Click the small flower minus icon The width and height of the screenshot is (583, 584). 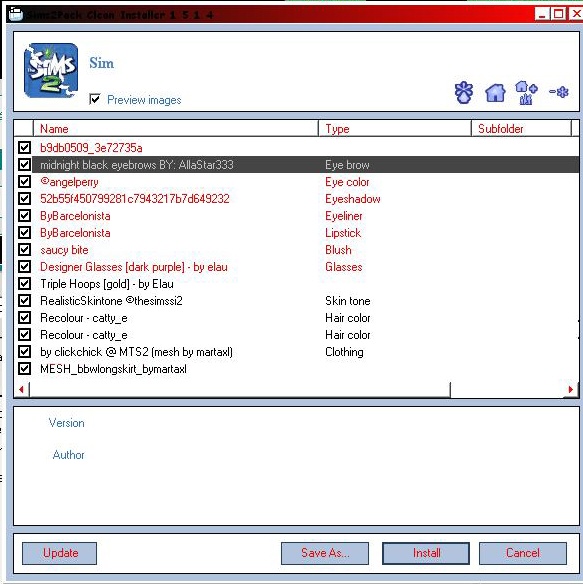click(559, 92)
